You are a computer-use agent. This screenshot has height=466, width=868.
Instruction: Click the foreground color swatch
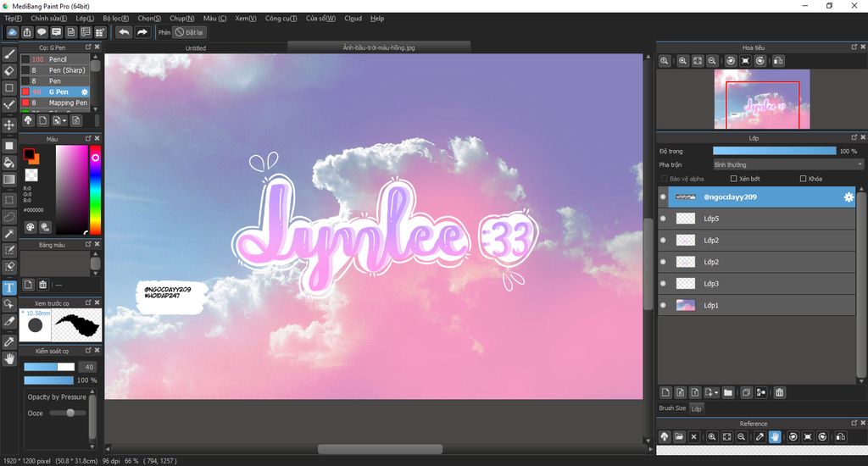(x=29, y=154)
